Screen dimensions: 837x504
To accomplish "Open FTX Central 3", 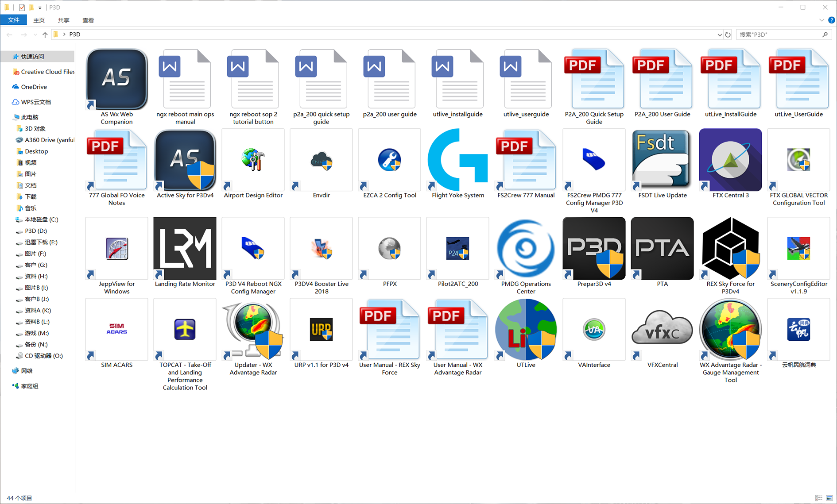I will (x=730, y=164).
